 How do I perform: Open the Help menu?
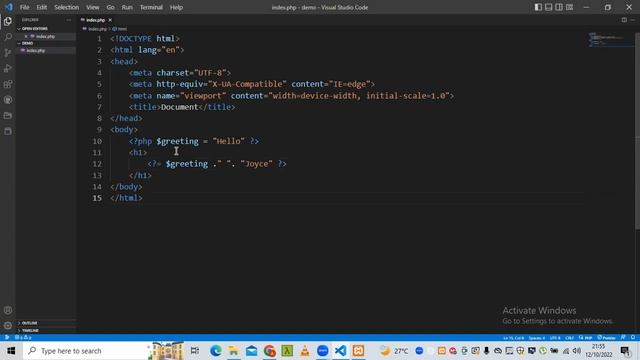176,7
